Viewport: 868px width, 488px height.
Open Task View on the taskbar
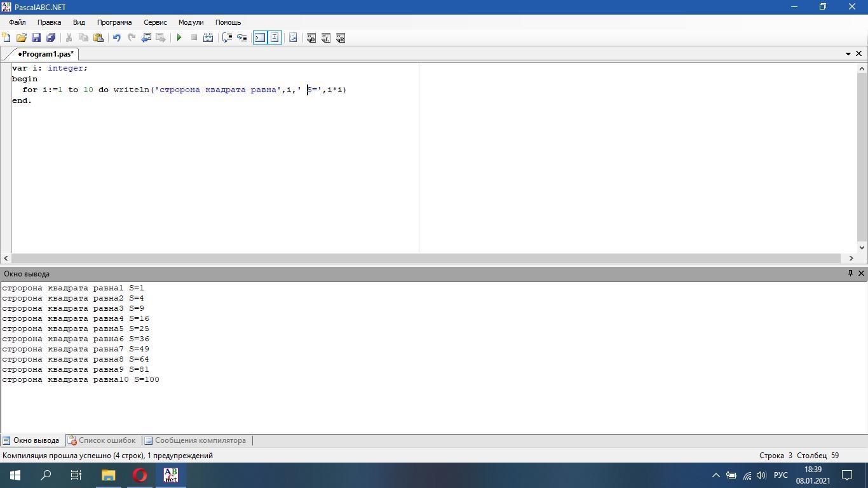click(x=76, y=475)
